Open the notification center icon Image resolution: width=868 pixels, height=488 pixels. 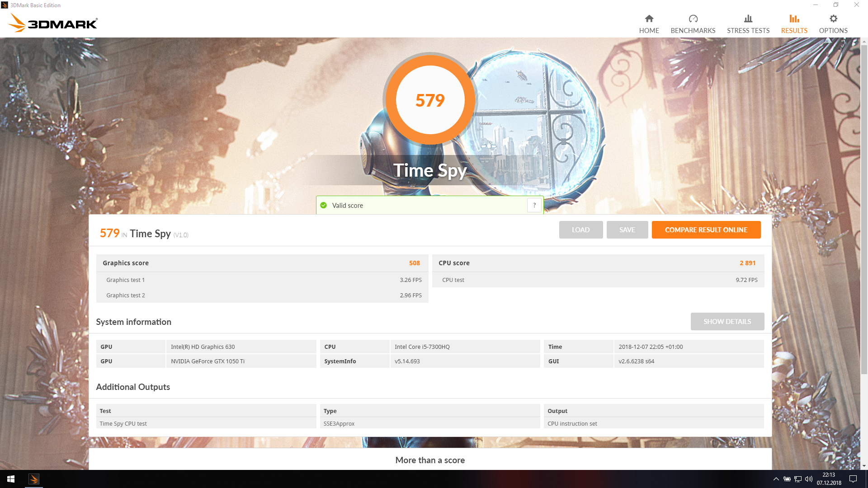pyautogui.click(x=853, y=479)
